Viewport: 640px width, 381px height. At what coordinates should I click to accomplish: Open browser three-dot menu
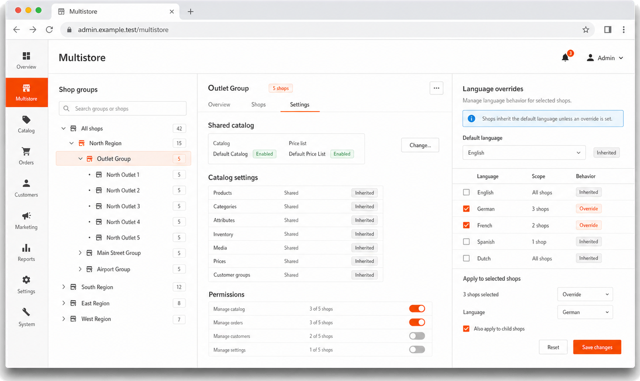[x=623, y=29]
